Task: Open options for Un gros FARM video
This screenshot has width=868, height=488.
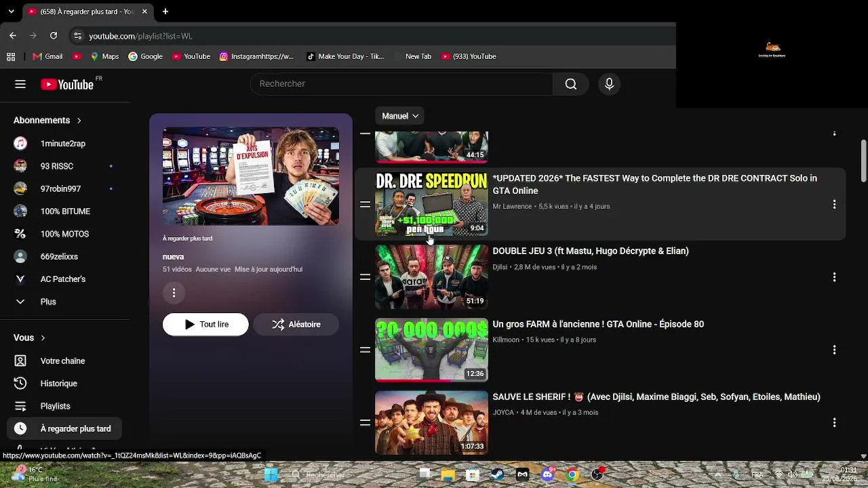Action: [834, 350]
